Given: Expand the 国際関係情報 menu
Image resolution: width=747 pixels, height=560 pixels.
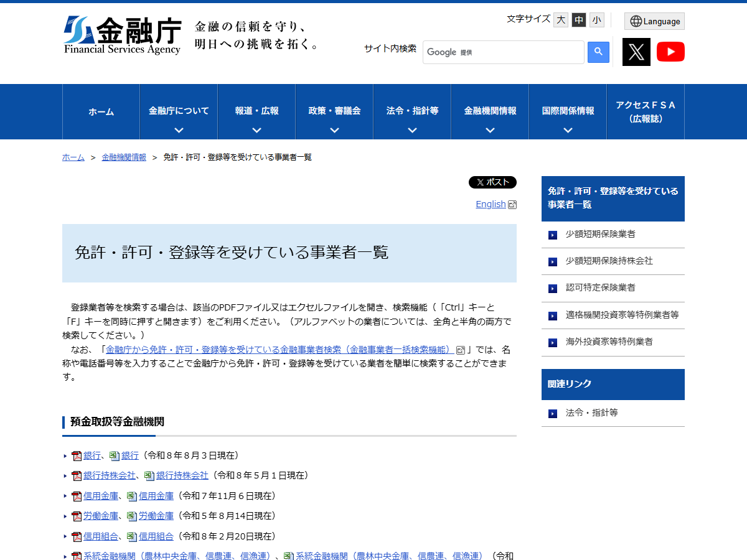Looking at the screenshot, I should click(x=568, y=112).
